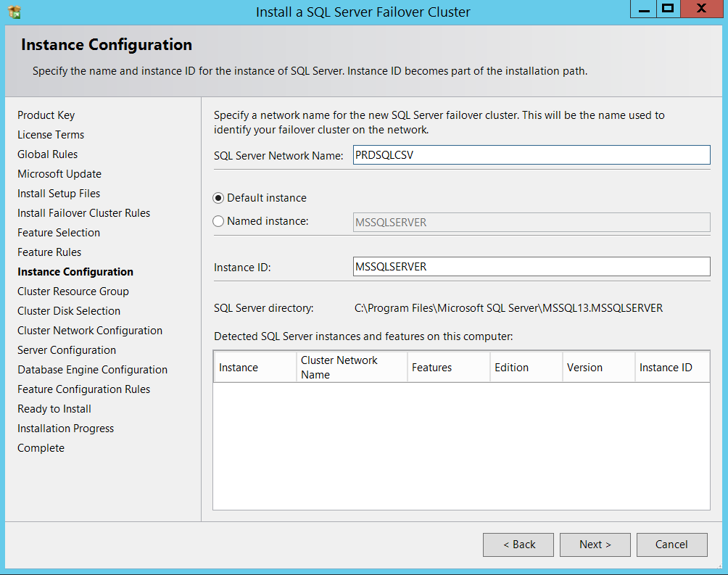Select the Default instance radio button
The image size is (728, 575).
[x=218, y=198]
